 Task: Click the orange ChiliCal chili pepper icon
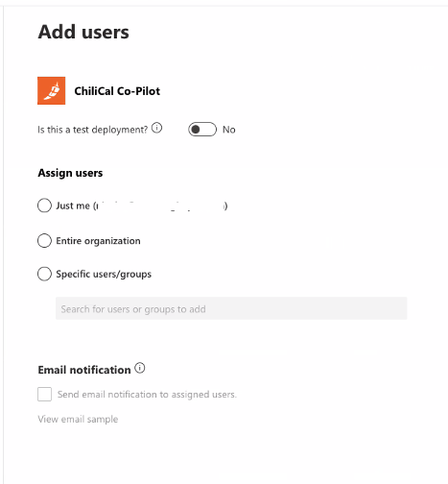click(51, 90)
